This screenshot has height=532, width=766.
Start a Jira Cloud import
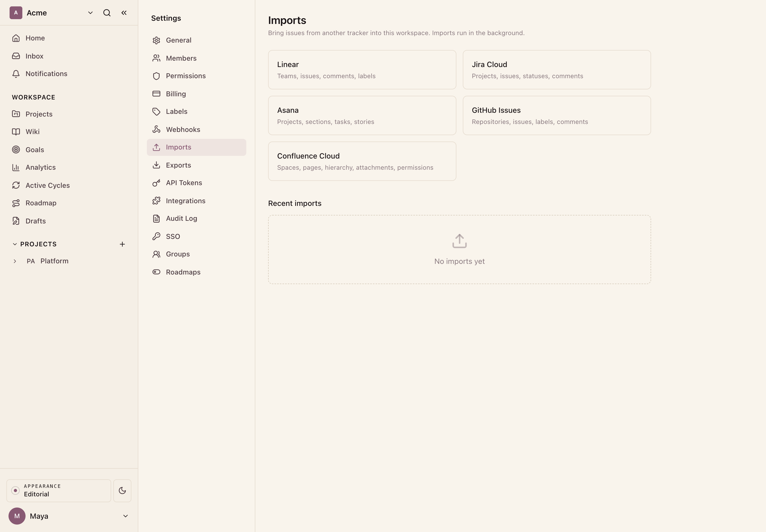557,70
